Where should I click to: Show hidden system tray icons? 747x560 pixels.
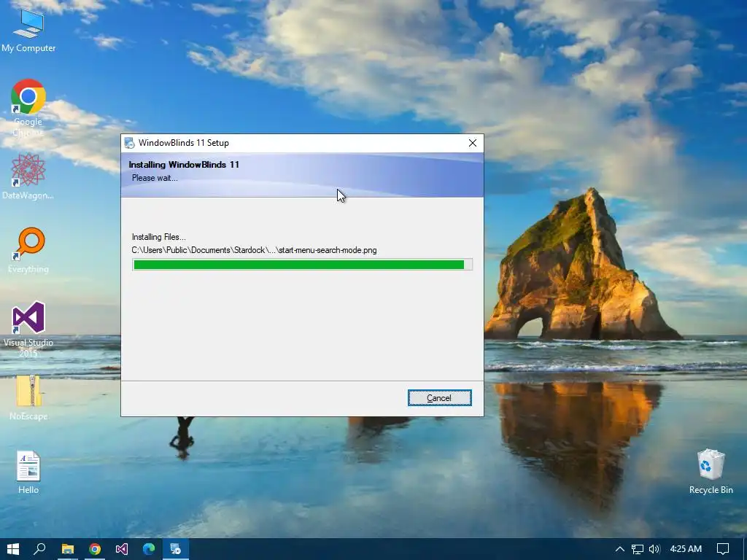pos(620,549)
